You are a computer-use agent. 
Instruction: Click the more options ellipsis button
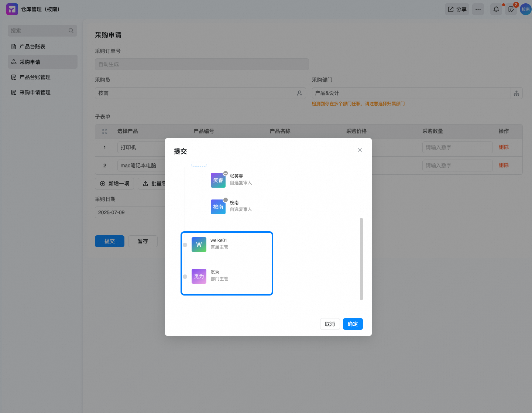[x=478, y=9]
